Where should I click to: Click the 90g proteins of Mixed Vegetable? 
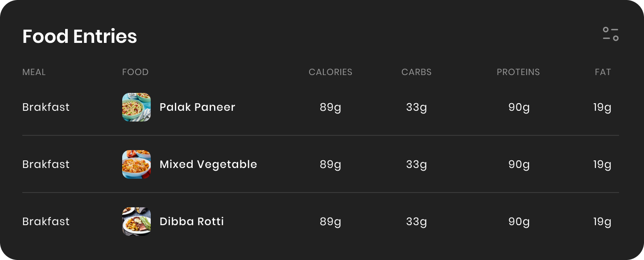(x=519, y=165)
